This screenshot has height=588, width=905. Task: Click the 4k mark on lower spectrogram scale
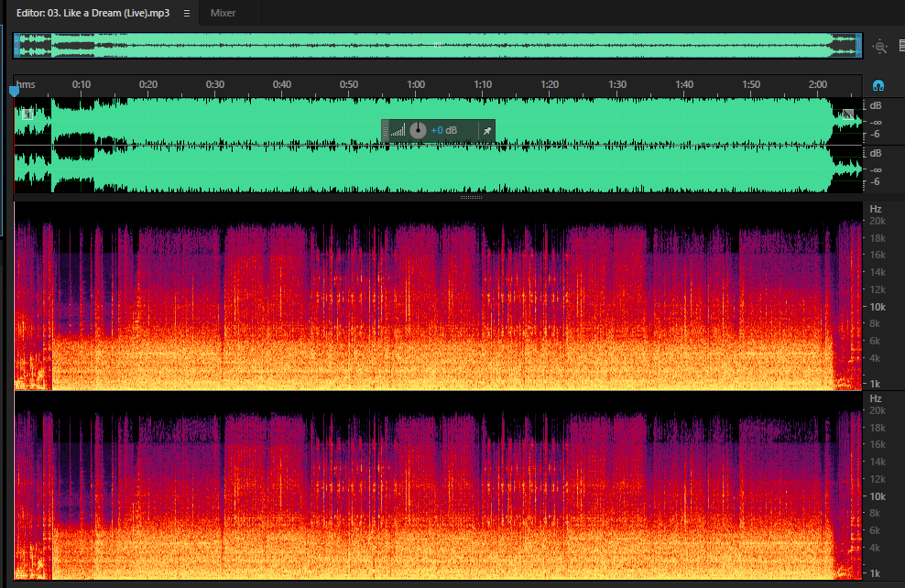[x=875, y=548]
